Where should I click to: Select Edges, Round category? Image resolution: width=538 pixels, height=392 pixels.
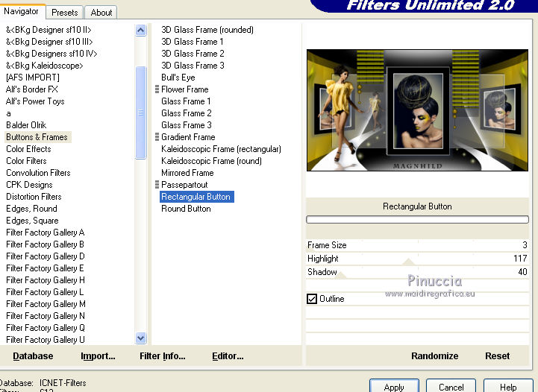[x=31, y=209]
